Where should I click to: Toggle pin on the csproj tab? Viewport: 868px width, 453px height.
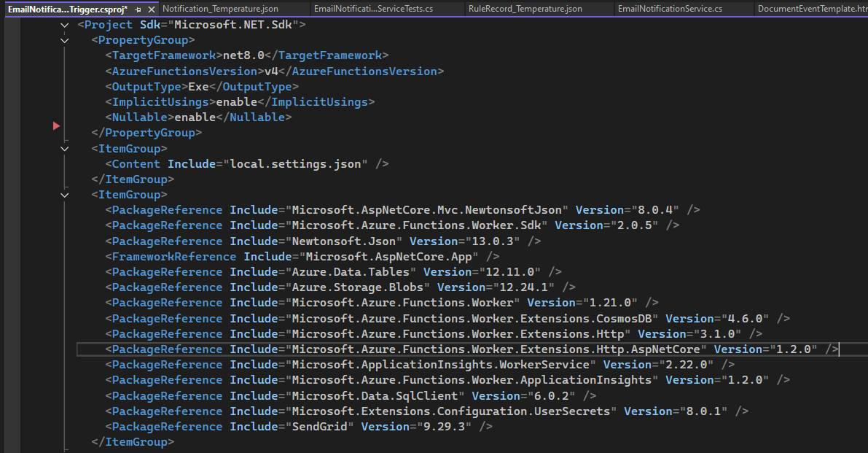point(138,9)
